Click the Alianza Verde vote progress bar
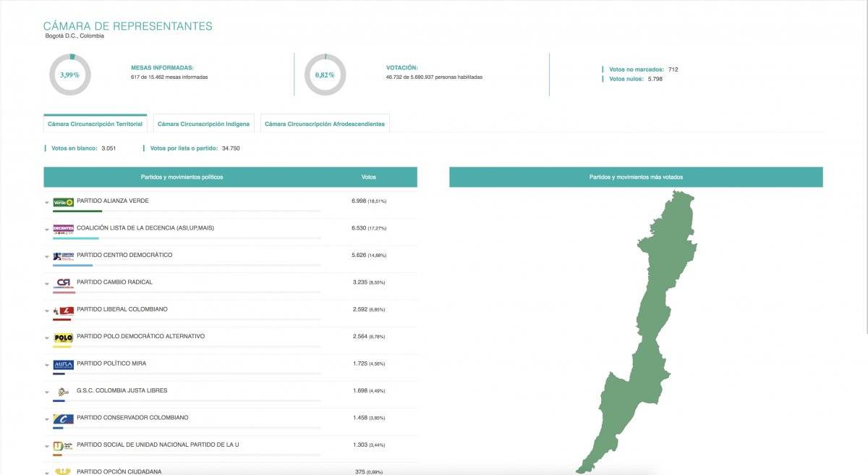 187,211
